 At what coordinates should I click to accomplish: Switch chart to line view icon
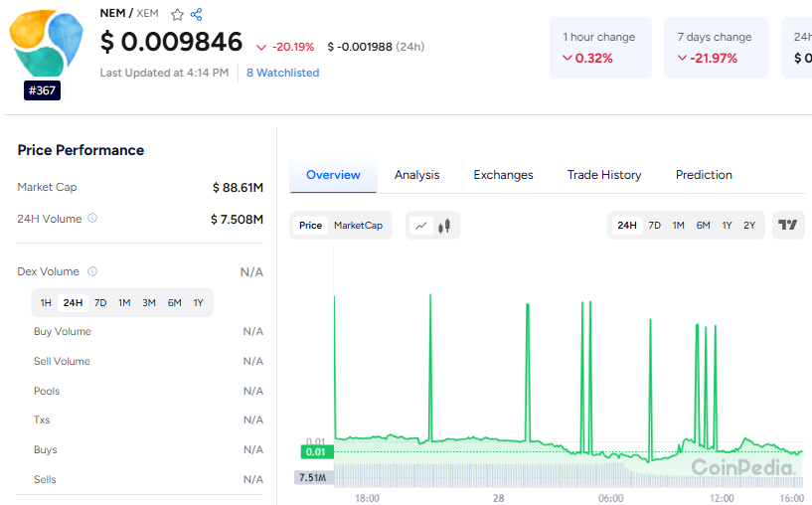(421, 226)
